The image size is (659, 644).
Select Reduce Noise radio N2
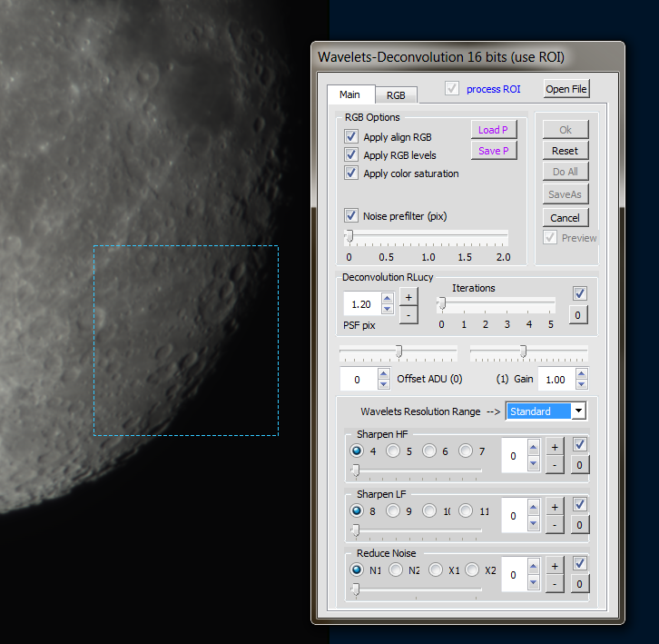point(396,570)
